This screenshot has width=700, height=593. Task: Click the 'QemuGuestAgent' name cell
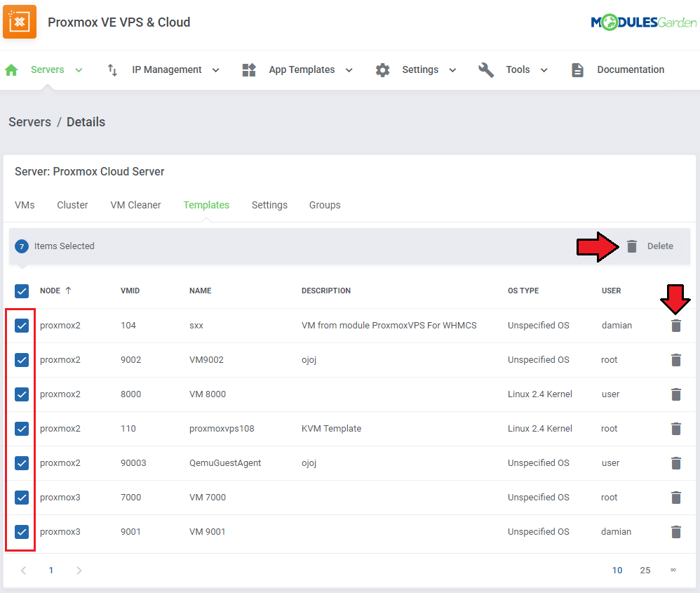tap(225, 463)
